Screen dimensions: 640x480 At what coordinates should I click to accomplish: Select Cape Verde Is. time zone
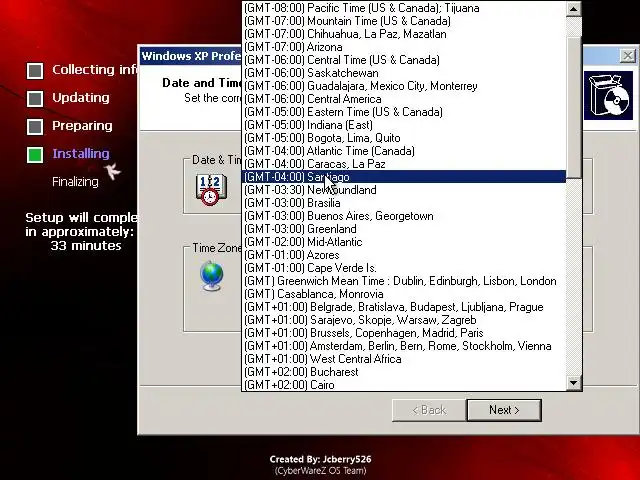pos(404,268)
